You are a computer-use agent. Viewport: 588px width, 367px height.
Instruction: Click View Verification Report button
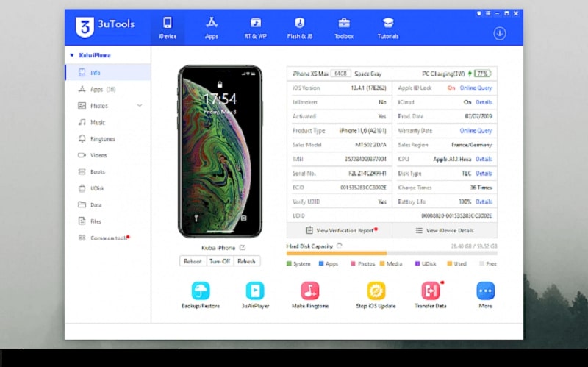340,230
